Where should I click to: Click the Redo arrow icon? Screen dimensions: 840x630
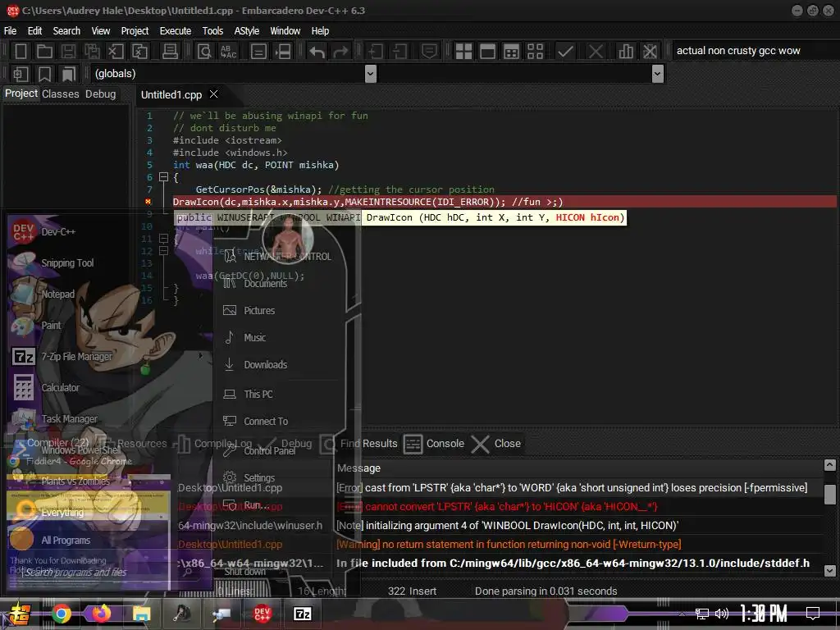coord(340,52)
